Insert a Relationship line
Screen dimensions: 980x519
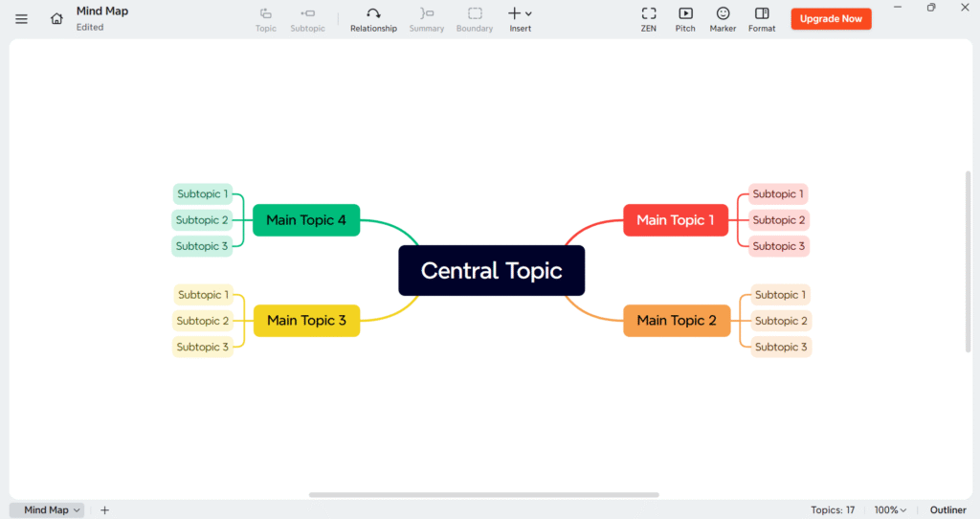point(373,19)
